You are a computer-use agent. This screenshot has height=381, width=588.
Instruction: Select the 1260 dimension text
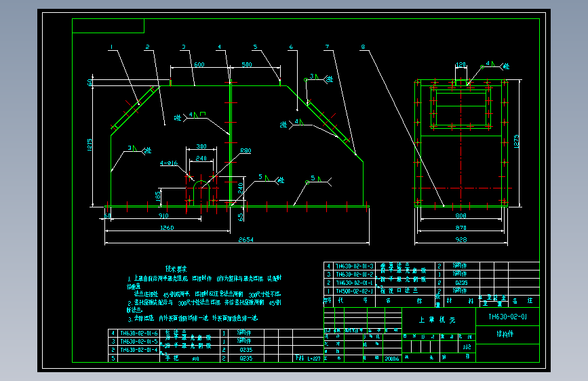167,228
